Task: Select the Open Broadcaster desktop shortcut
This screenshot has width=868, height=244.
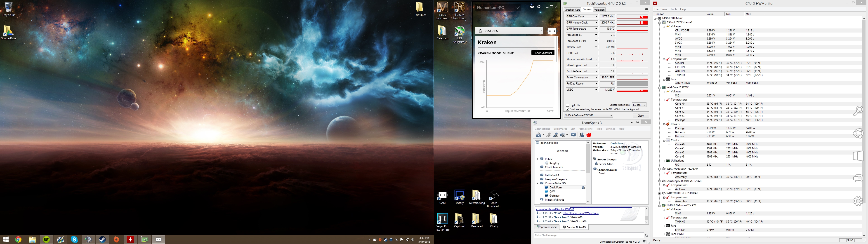Action: (494, 199)
